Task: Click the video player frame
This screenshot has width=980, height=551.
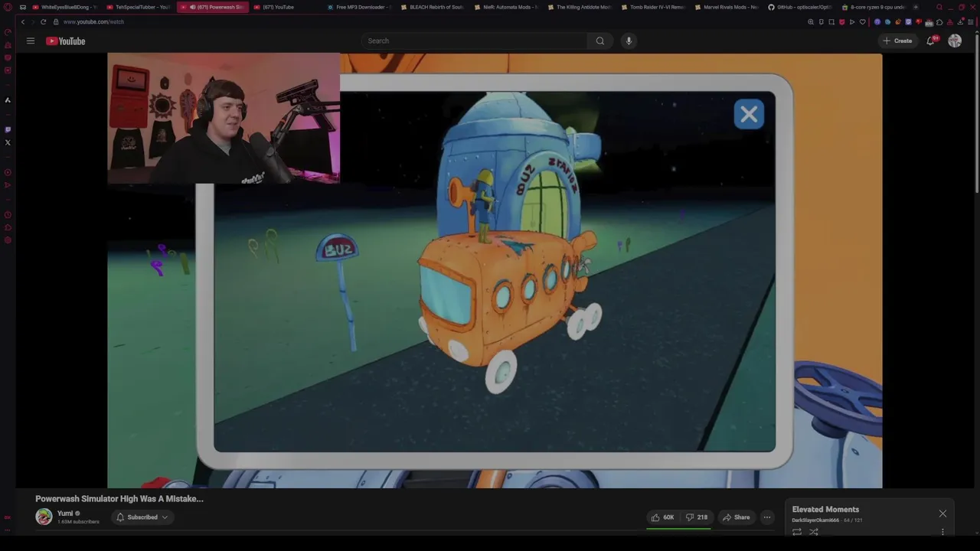Action: coord(495,270)
